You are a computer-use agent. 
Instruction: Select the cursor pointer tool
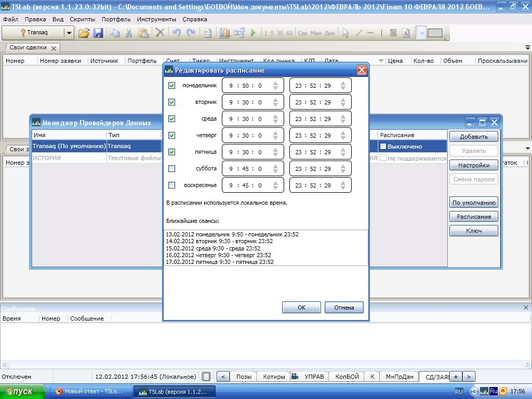click(x=345, y=33)
